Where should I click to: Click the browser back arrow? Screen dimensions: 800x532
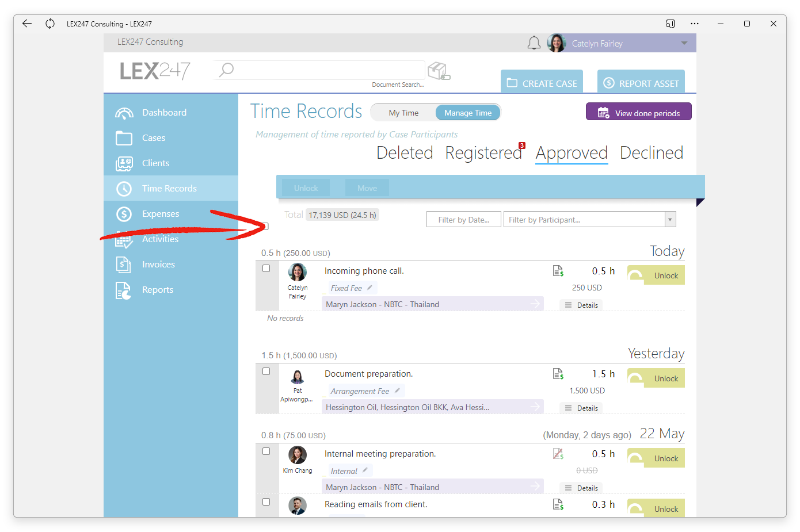point(27,24)
